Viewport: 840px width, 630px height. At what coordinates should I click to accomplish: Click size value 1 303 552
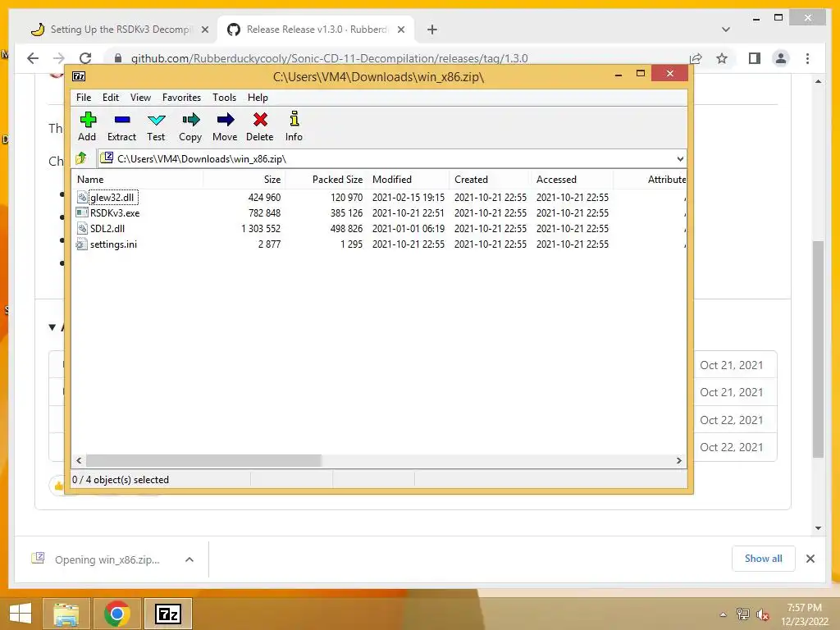coord(261,228)
